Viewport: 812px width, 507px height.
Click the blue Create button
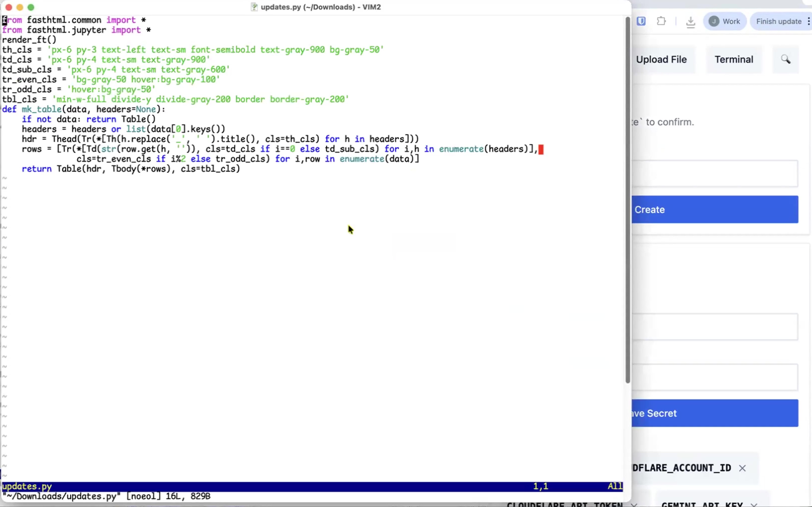point(715,210)
